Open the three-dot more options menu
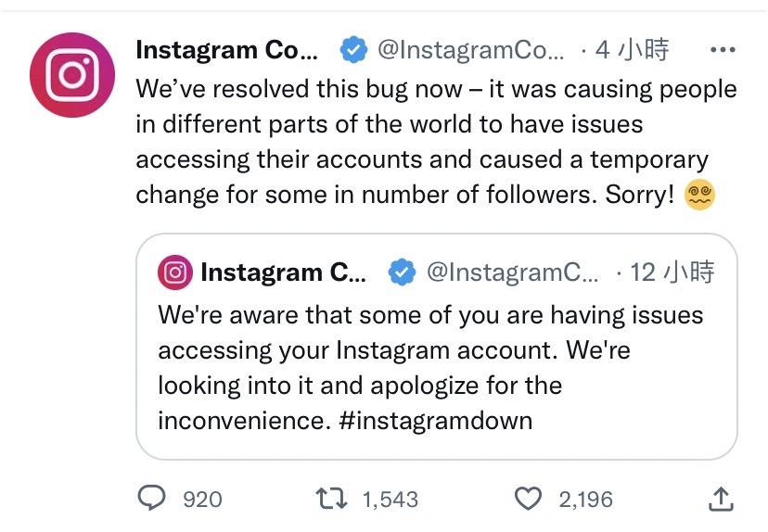This screenshot has height=532, width=768. [721, 50]
